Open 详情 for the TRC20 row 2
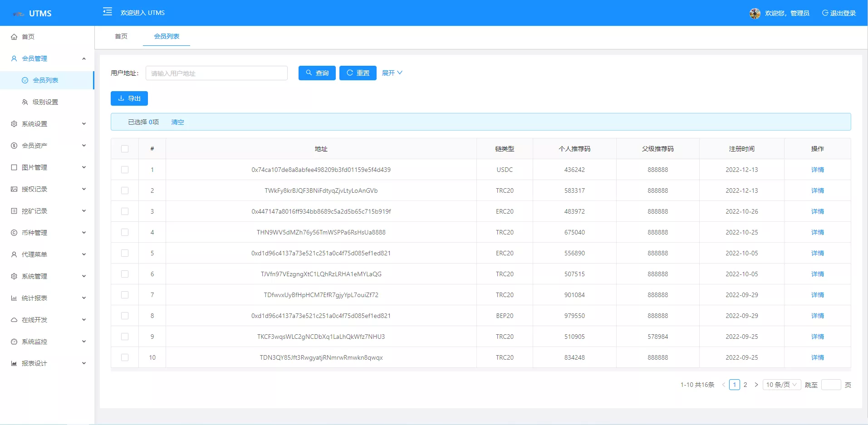The width and height of the screenshot is (868, 425). (817, 191)
